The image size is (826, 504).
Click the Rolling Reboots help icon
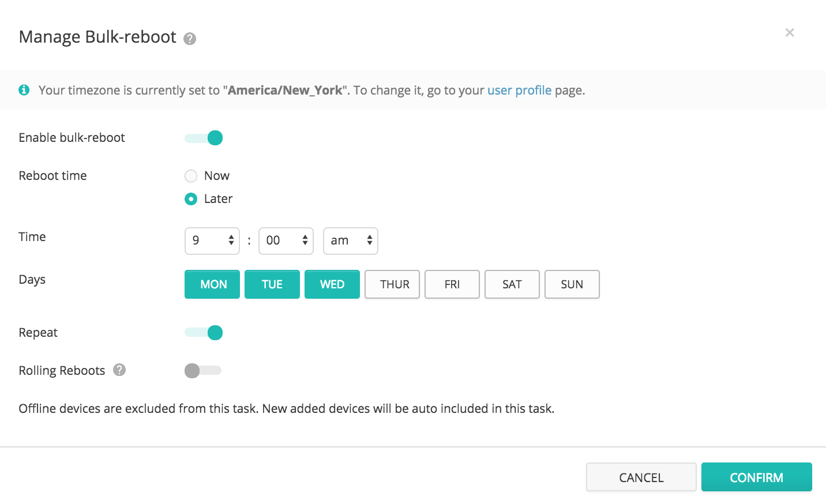[119, 370]
